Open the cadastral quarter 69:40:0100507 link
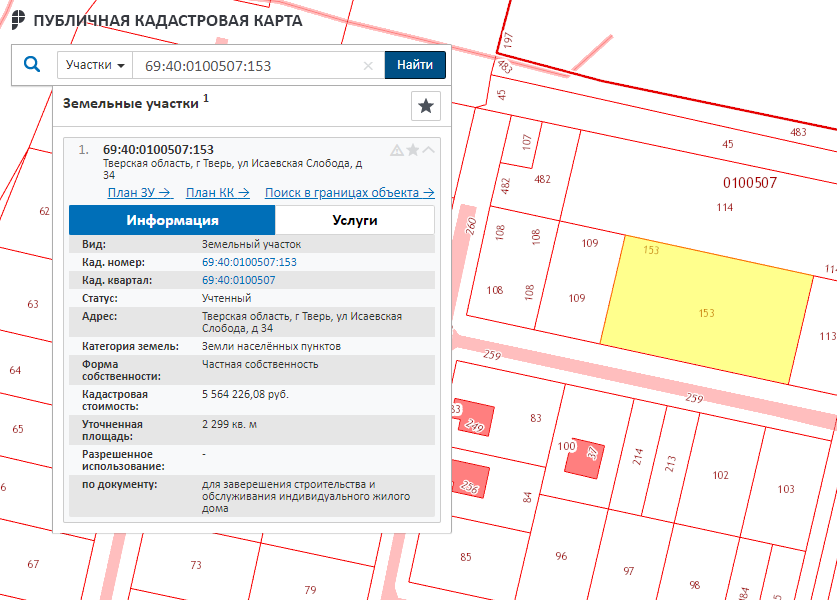Screen dimensions: 837x600 [238, 280]
